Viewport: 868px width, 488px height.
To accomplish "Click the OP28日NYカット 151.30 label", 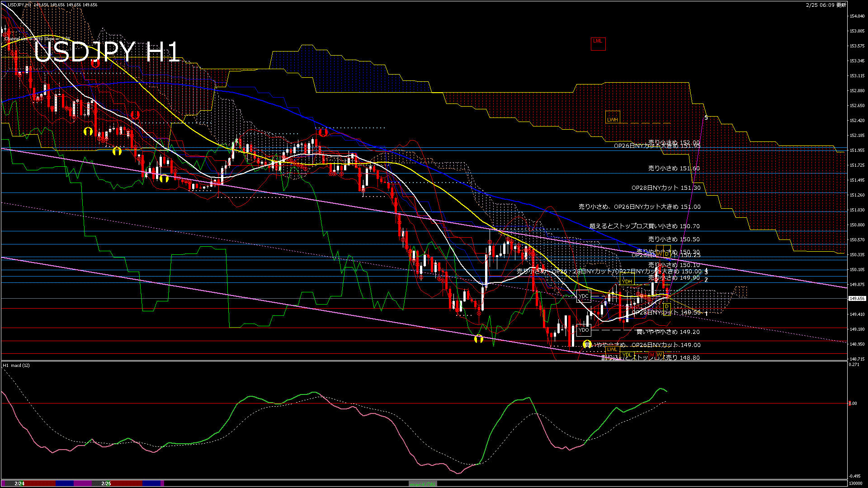I will point(666,188).
